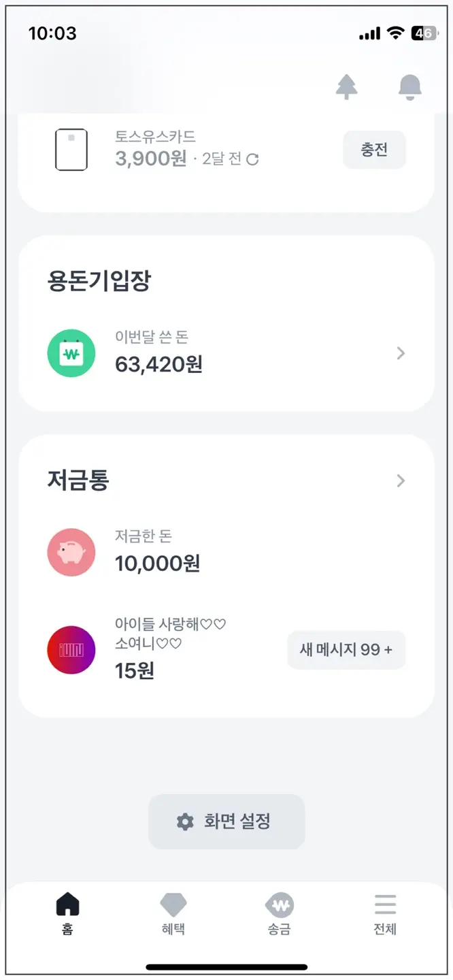Click the green 용돈기입장 calendar icon
The image size is (453, 980).
tap(71, 353)
